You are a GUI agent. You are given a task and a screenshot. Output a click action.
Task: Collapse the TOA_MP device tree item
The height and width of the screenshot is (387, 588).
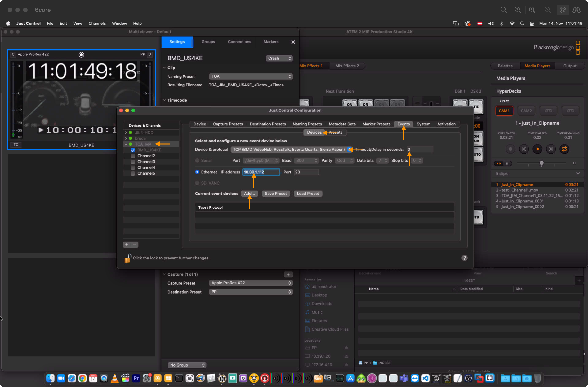[x=126, y=144]
